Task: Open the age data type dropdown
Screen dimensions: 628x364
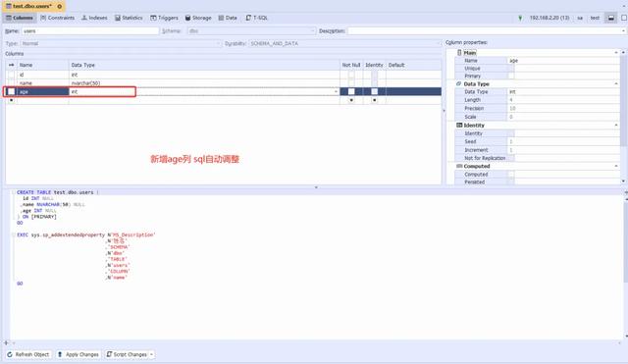Action: click(x=336, y=91)
